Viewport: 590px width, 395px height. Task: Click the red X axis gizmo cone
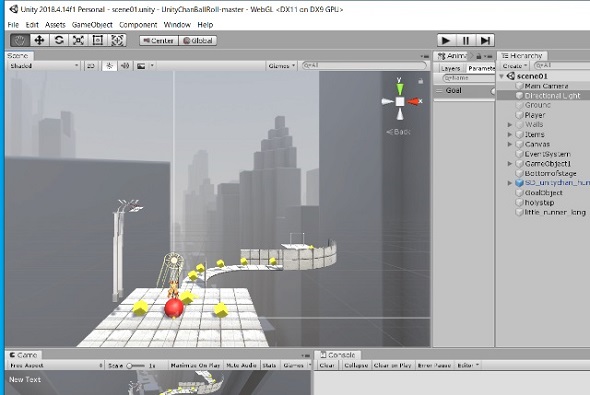tap(413, 102)
